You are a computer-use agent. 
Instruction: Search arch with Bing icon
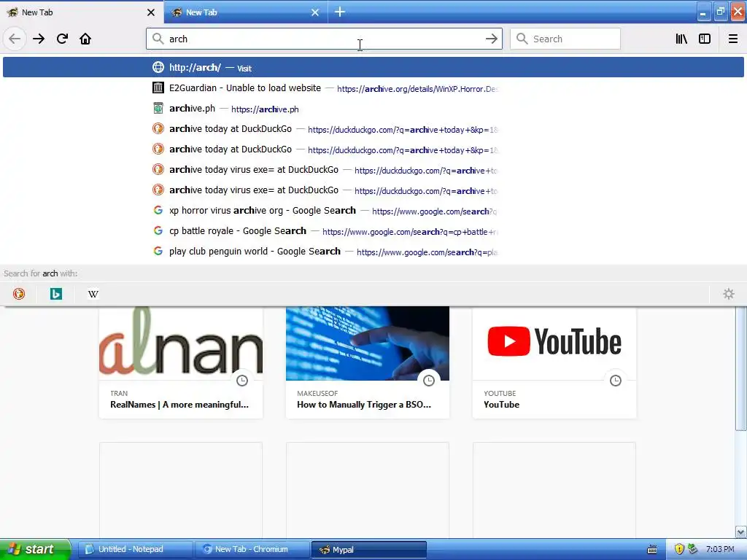pos(56,294)
